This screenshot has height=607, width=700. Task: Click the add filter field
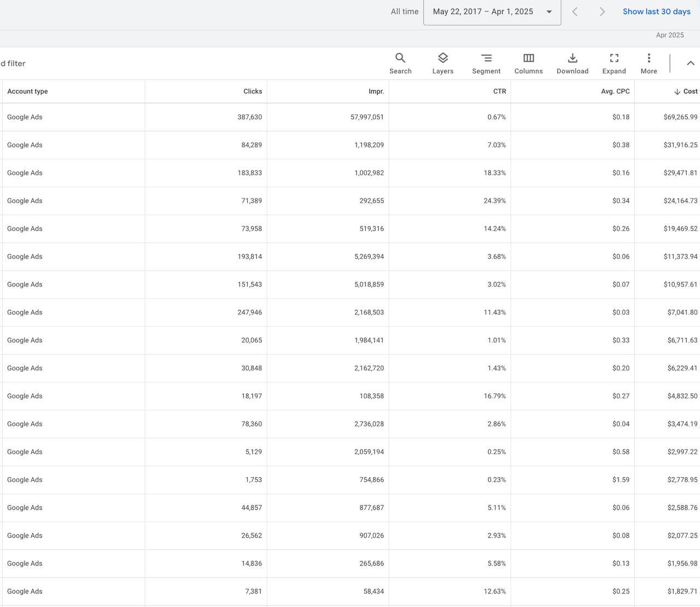(13, 63)
